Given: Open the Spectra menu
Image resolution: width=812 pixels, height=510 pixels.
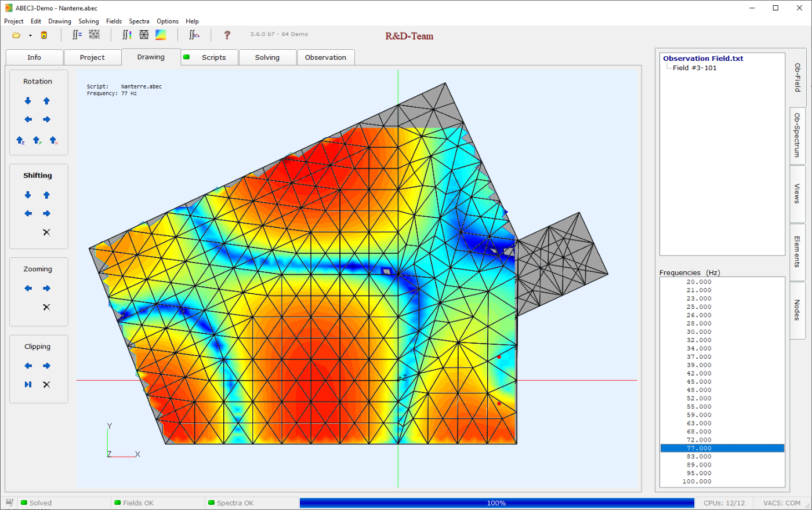Looking at the screenshot, I should click(x=139, y=21).
